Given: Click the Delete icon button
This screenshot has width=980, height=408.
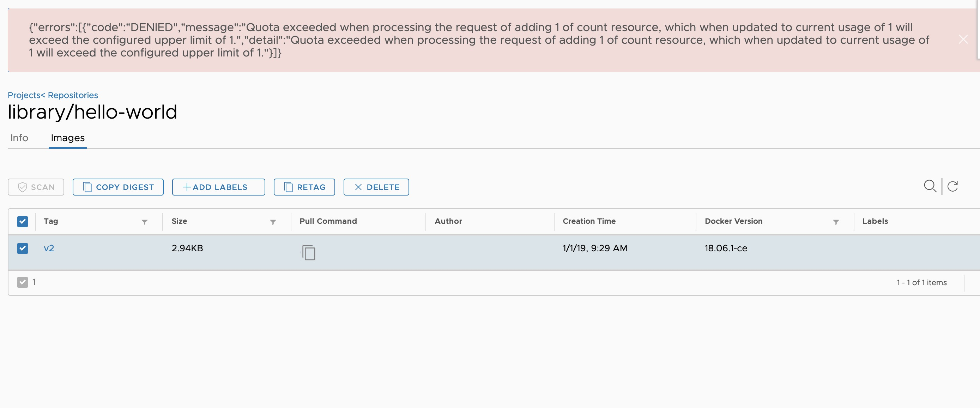Looking at the screenshot, I should (357, 187).
